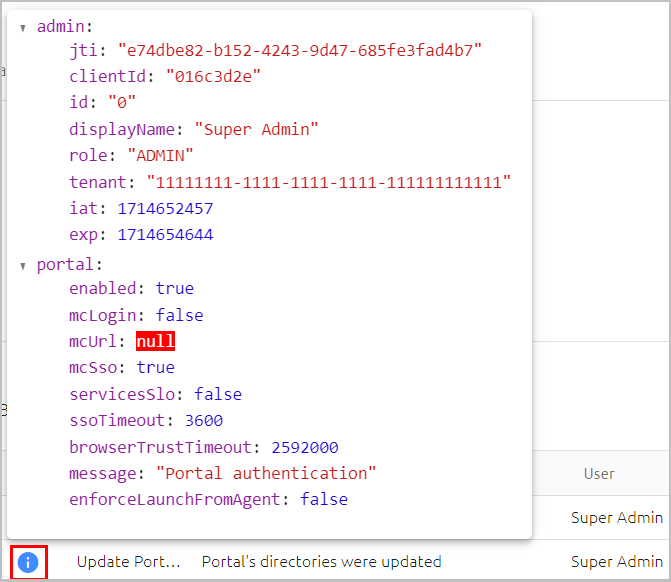Click the displayName key label
This screenshot has height=582, width=671.
122,129
